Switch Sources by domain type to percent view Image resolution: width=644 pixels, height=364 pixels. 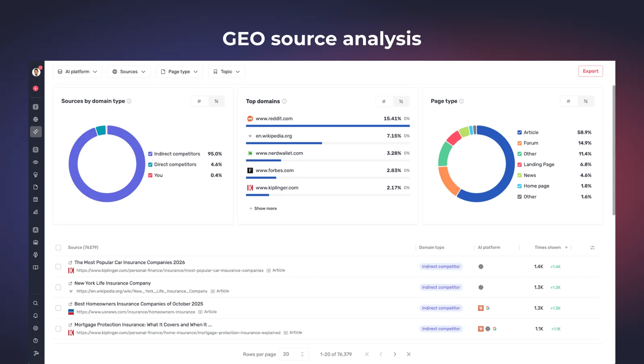tap(217, 101)
